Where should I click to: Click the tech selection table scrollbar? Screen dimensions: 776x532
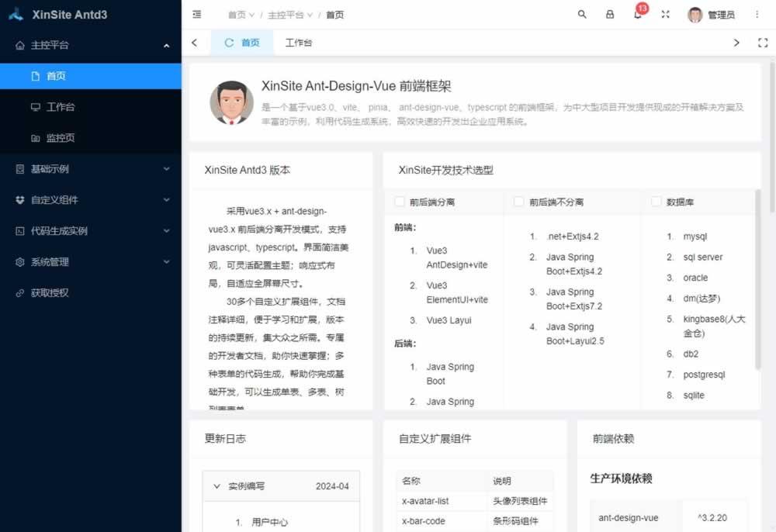pos(757,279)
